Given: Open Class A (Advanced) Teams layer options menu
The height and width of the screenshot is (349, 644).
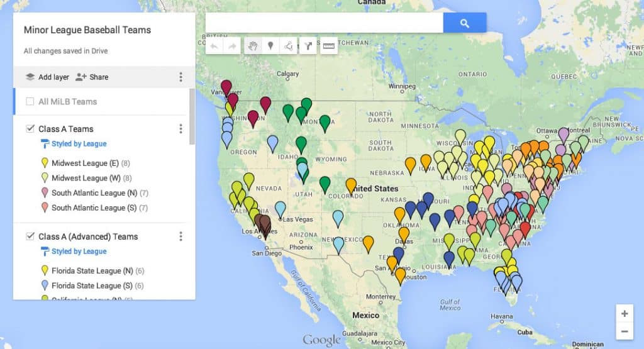Looking at the screenshot, I should click(180, 236).
